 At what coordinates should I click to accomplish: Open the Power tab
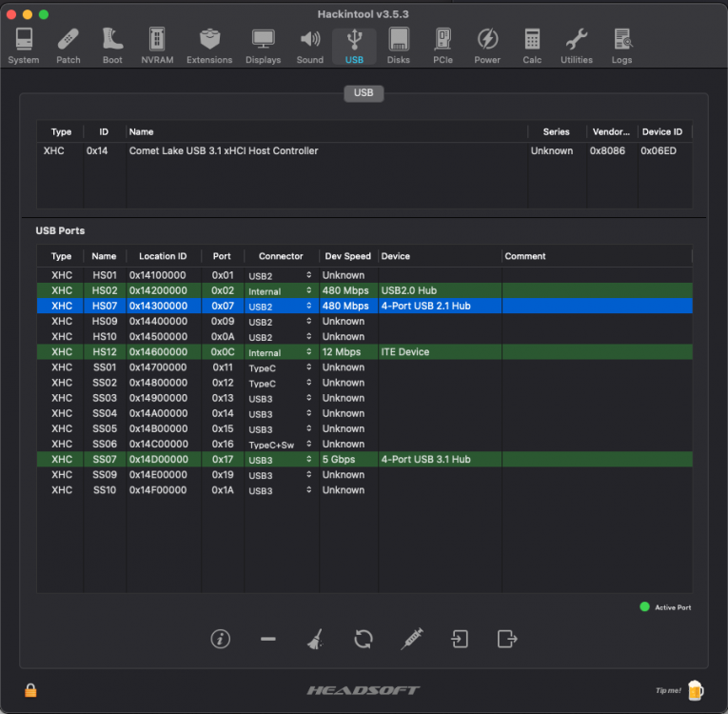tap(487, 46)
